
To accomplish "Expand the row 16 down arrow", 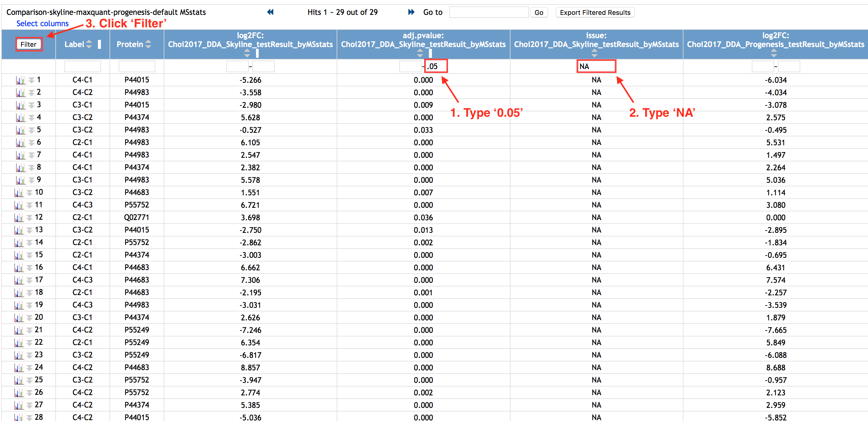I will 30,268.
